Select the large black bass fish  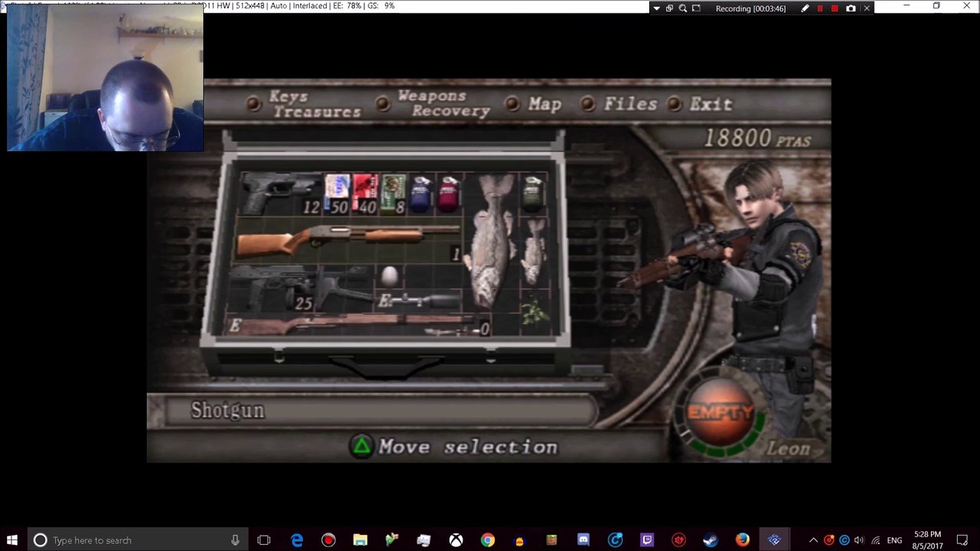pos(492,242)
